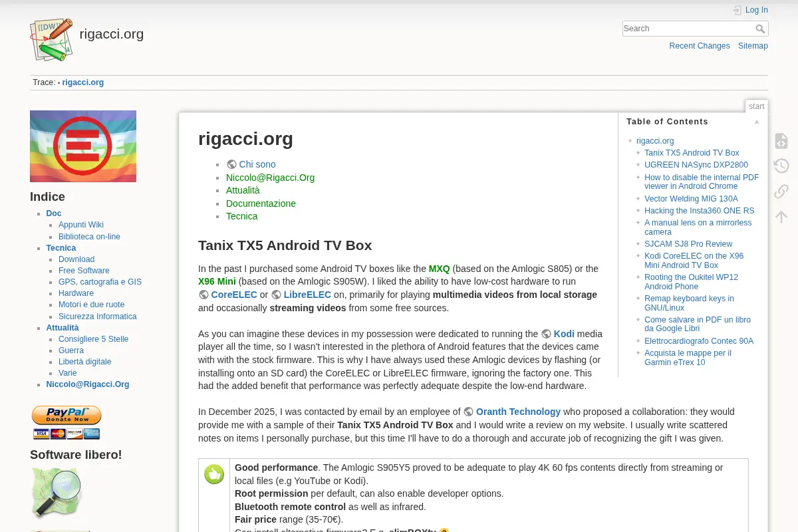
Task: Open Appunti Wiki sidebar link
Action: 81,225
